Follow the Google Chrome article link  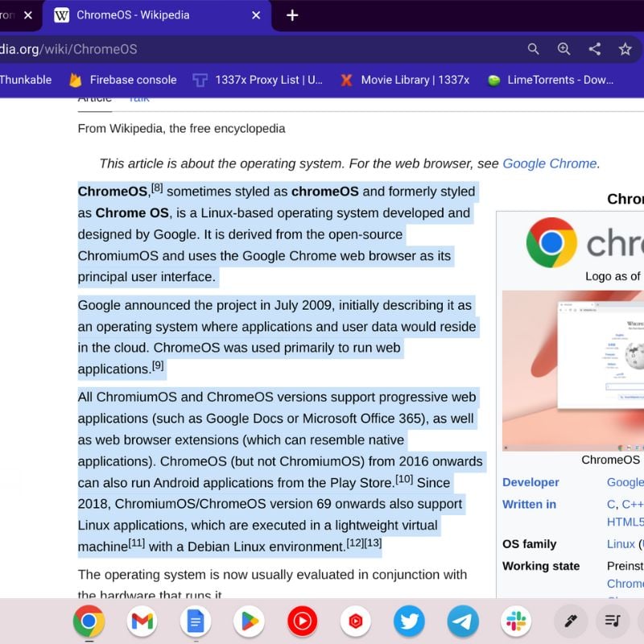tap(551, 163)
